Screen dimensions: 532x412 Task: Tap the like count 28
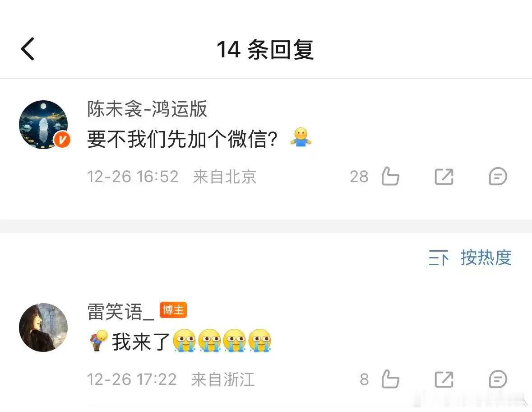tap(359, 177)
